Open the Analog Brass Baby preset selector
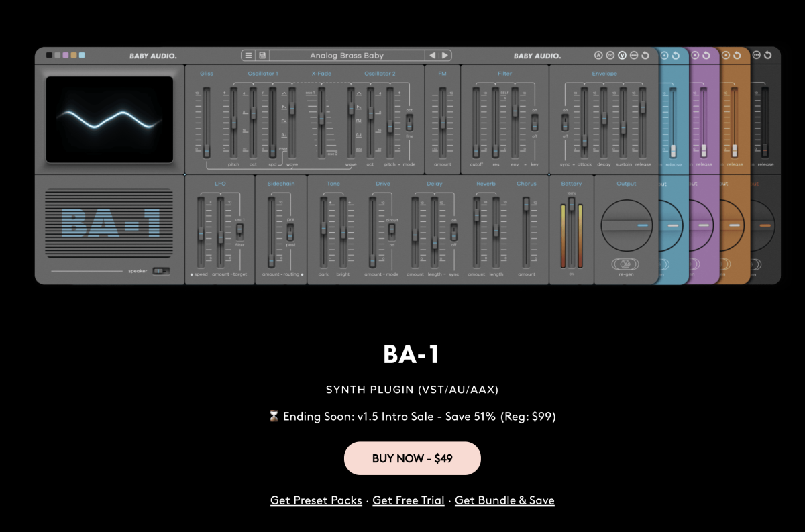Image resolution: width=805 pixels, height=532 pixels. pyautogui.click(x=347, y=56)
